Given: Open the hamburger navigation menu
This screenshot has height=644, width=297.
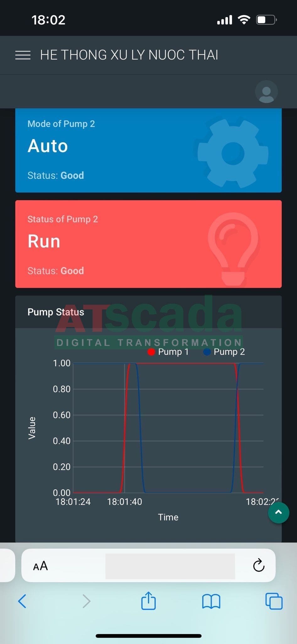Looking at the screenshot, I should point(23,55).
